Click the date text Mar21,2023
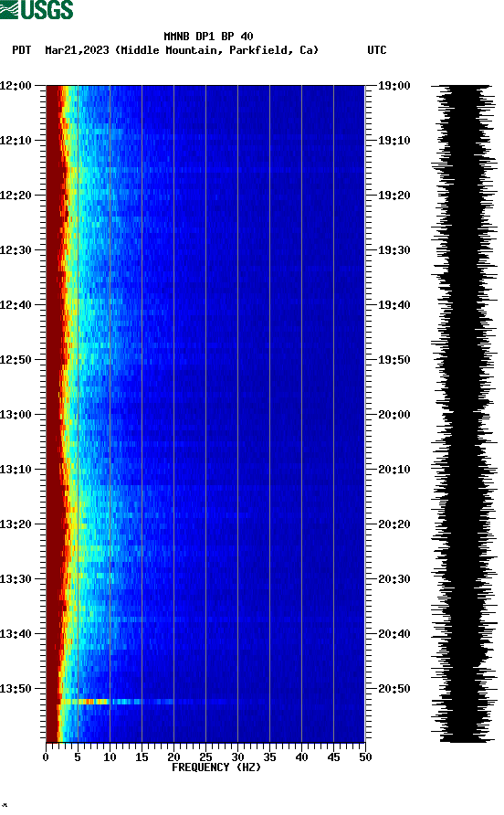The image size is (504, 815). click(77, 50)
